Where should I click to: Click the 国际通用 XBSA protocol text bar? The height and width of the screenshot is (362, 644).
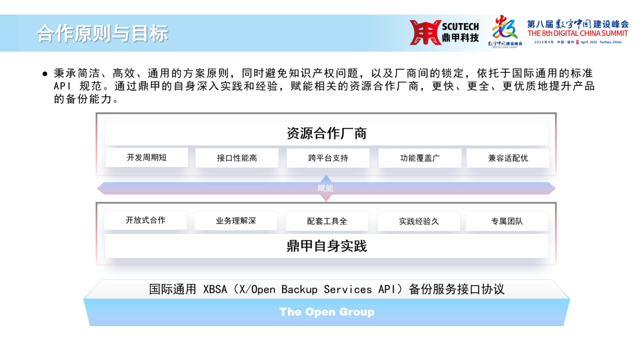tap(326, 289)
